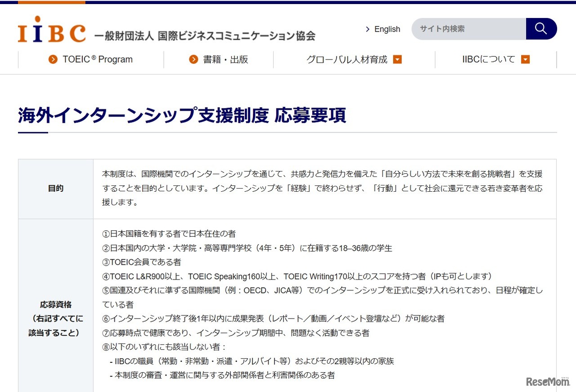Click orange dropdown square on グローバル人材育成
Screen dimensions: 576x392
[397, 59]
